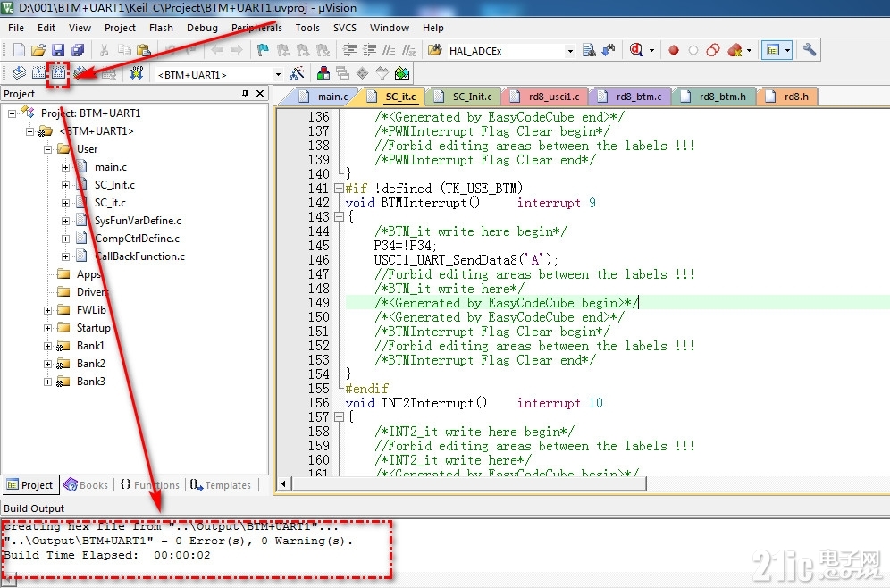Open the SVCS menu
Screen dimensions: 890x588
click(x=345, y=28)
